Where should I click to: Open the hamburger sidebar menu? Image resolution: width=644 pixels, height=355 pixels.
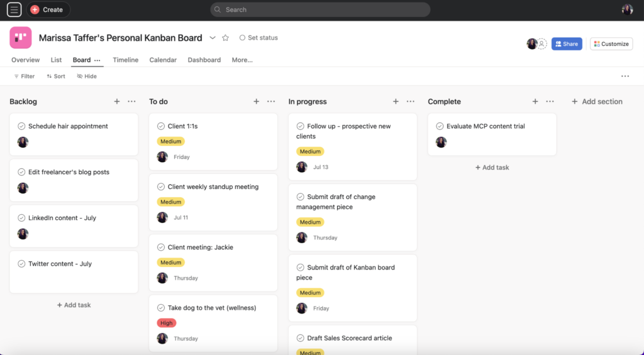14,9
